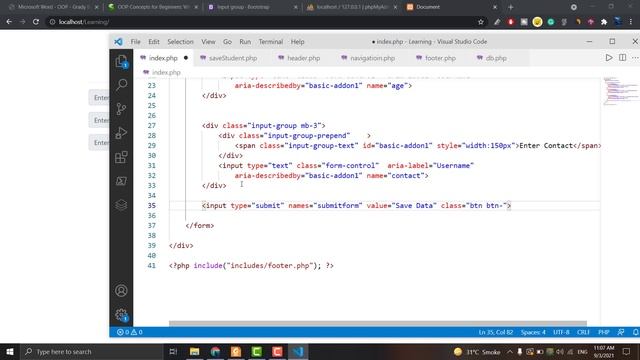Click the code minimap
The image size is (640, 360).
pyautogui.click(x=621, y=91)
